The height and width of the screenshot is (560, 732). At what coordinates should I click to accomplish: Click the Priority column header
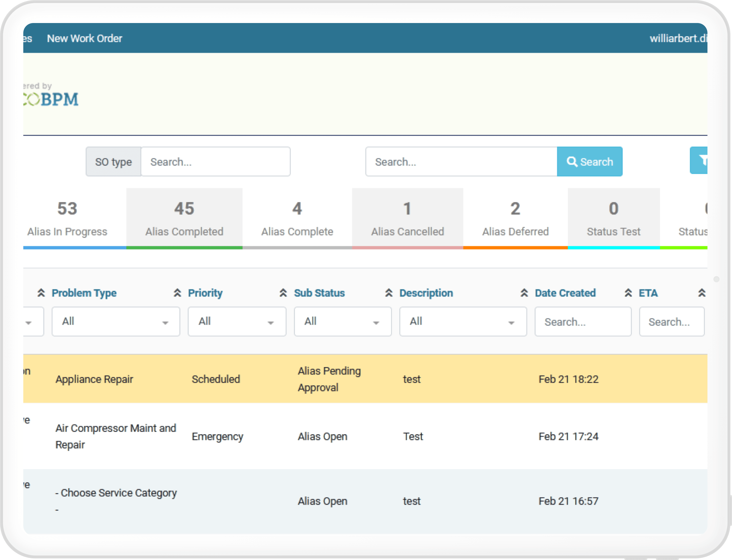[x=205, y=293]
